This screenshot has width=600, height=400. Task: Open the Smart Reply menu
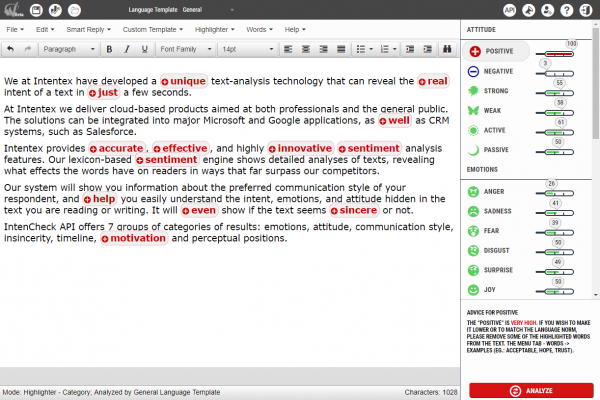(88, 29)
